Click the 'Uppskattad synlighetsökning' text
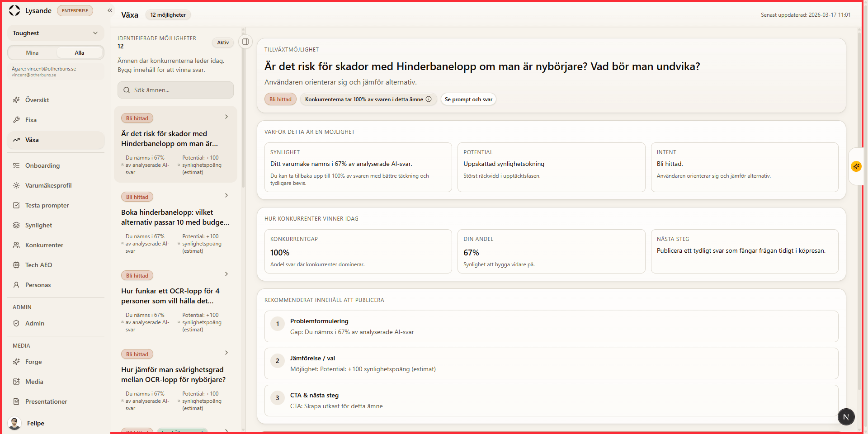This screenshot has width=868, height=434. (x=504, y=164)
